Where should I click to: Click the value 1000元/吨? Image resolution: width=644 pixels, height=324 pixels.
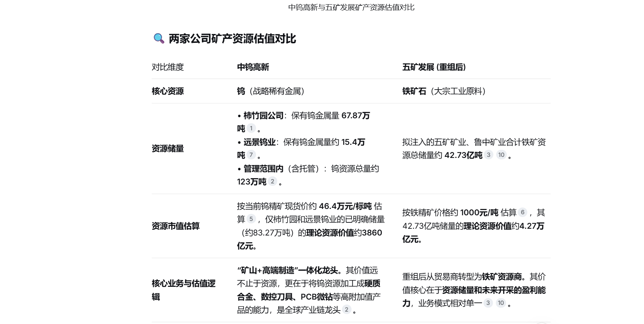(x=479, y=212)
